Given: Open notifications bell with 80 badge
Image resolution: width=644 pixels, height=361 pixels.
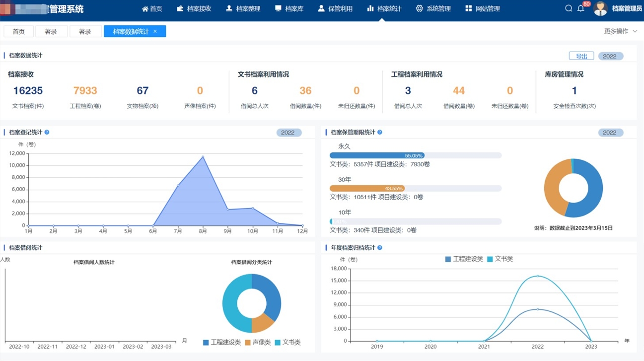Looking at the screenshot, I should pos(581,8).
